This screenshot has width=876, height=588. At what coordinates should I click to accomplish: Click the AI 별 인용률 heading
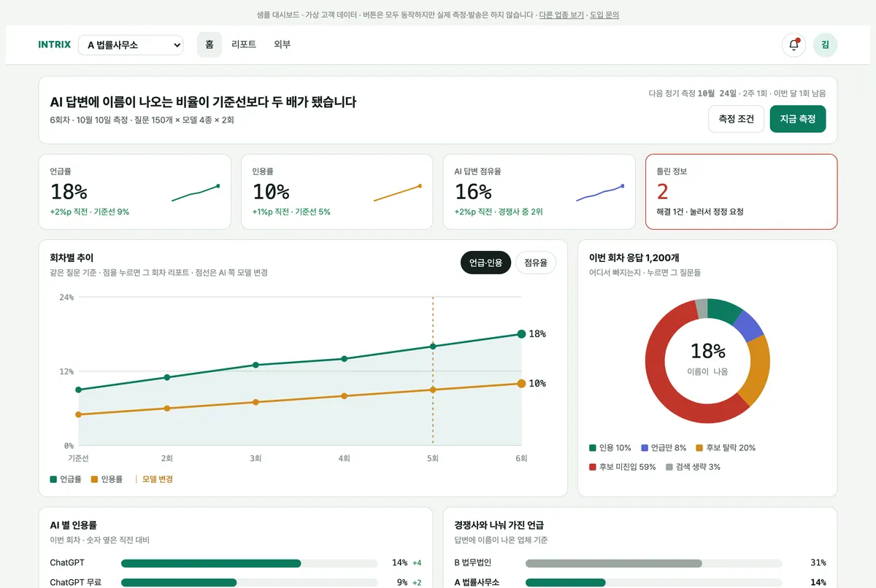pos(74,525)
